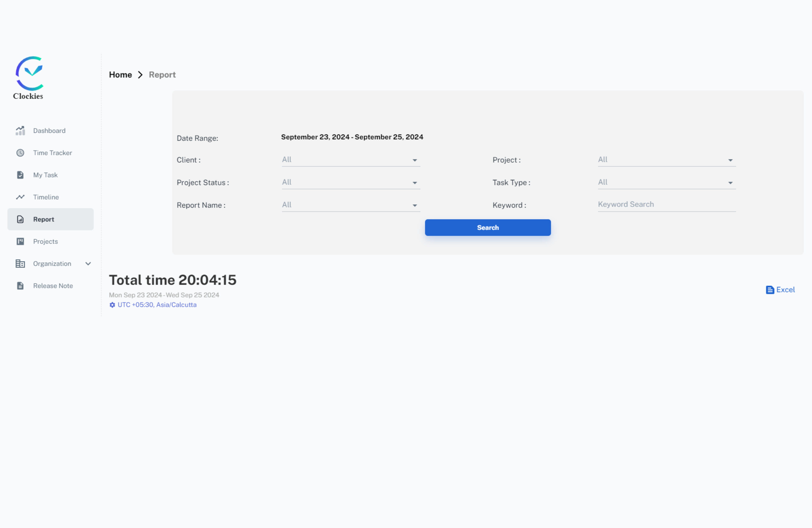The image size is (812, 528).
Task: Select the Report menu item
Action: (51, 220)
